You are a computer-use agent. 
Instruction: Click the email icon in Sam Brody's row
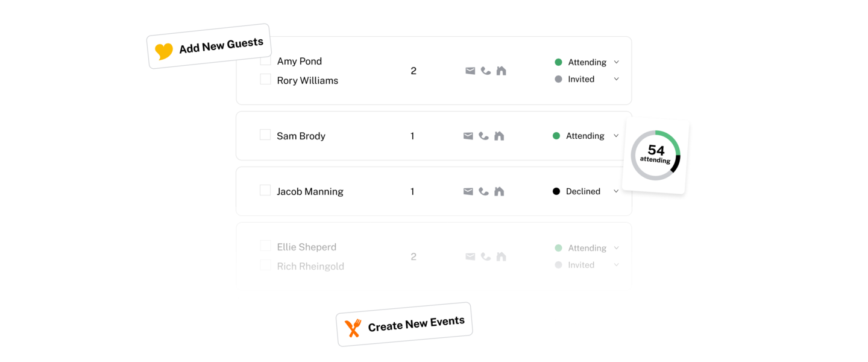click(468, 136)
